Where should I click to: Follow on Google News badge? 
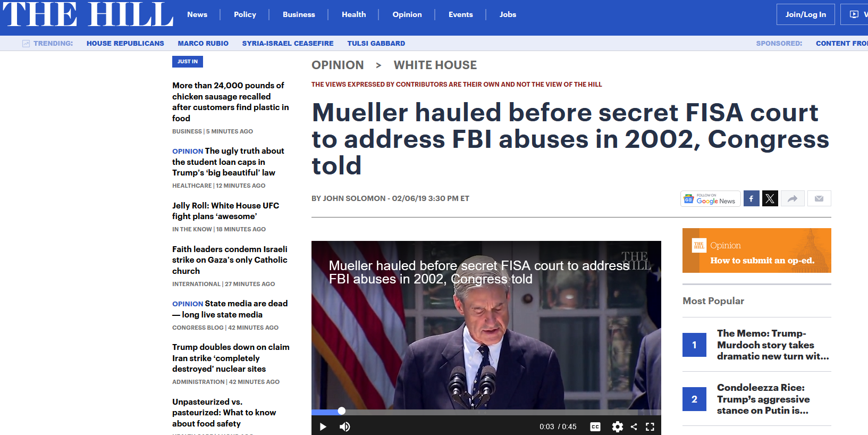pos(711,198)
